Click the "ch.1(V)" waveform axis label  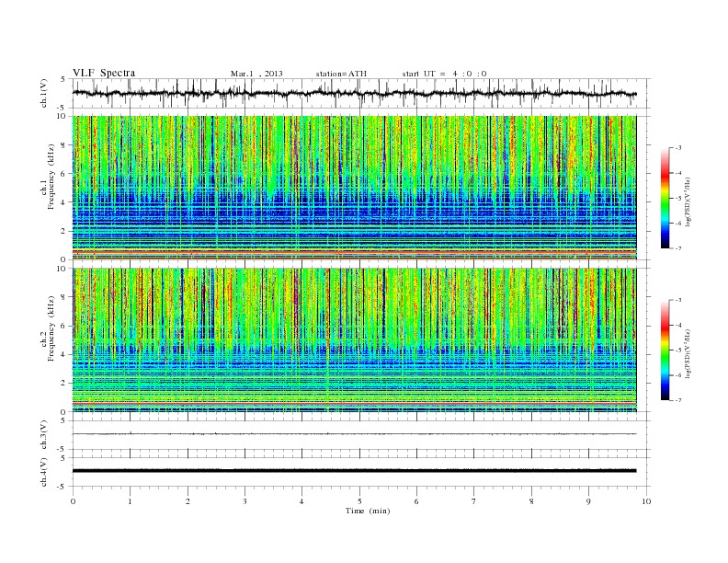(44, 93)
